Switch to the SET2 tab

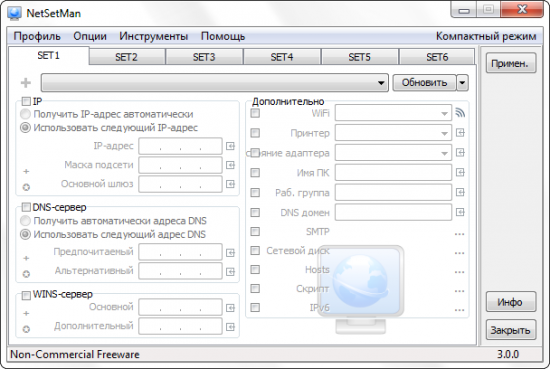pos(127,57)
